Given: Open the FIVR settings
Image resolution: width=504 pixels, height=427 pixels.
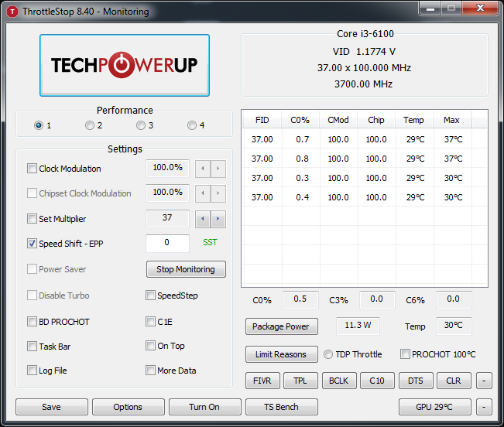Looking at the screenshot, I should 262,381.
